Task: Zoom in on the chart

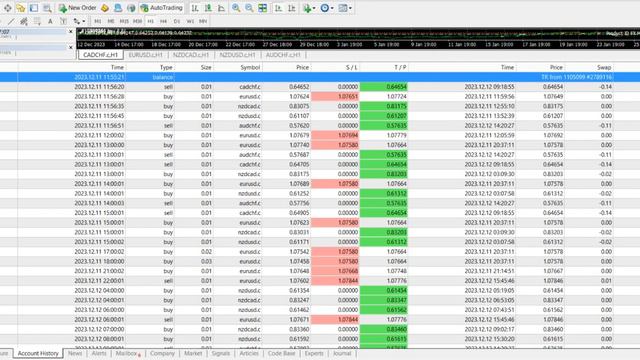Action: pos(236,8)
